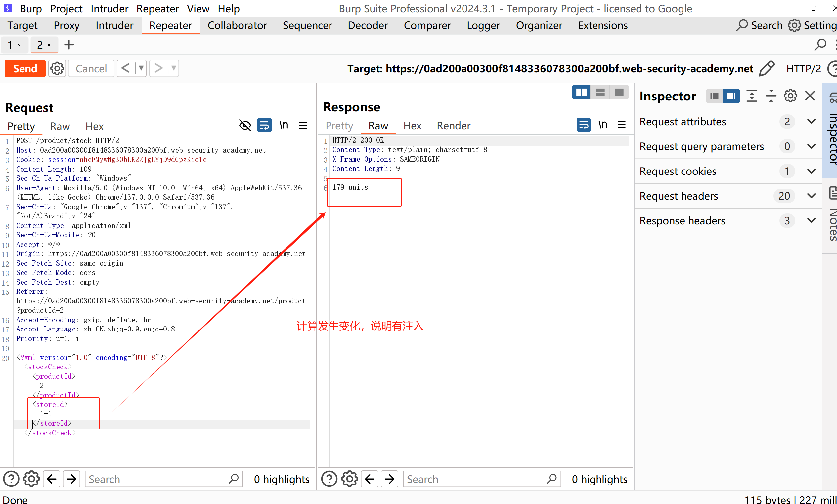The width and height of the screenshot is (837, 504).
Task: Toggle line wrap in the Request pane
Action: (264, 126)
